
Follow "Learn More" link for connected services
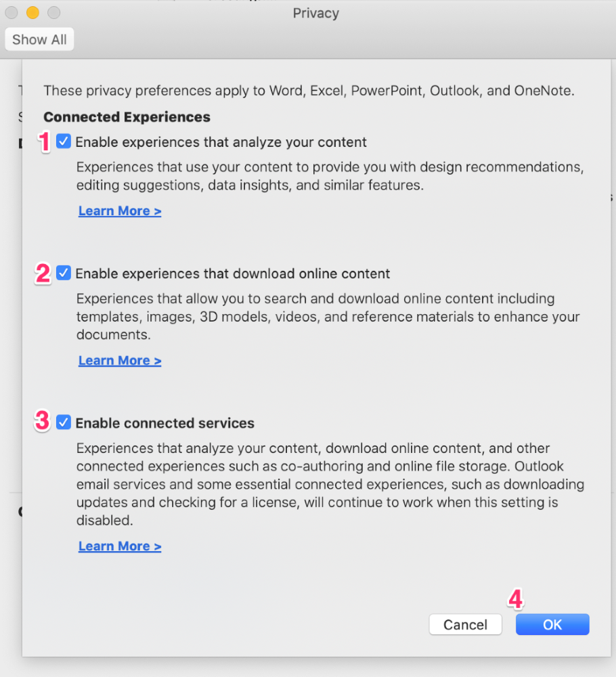click(x=119, y=546)
